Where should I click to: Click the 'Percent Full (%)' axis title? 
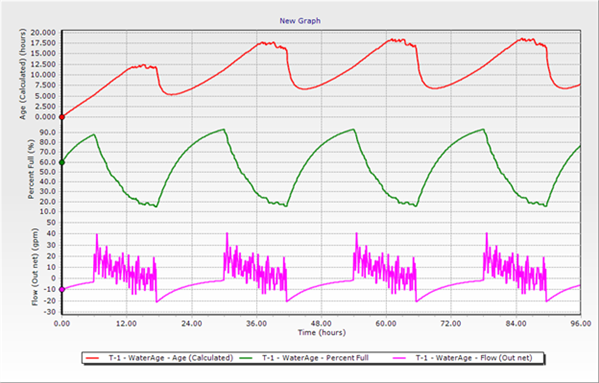point(31,169)
